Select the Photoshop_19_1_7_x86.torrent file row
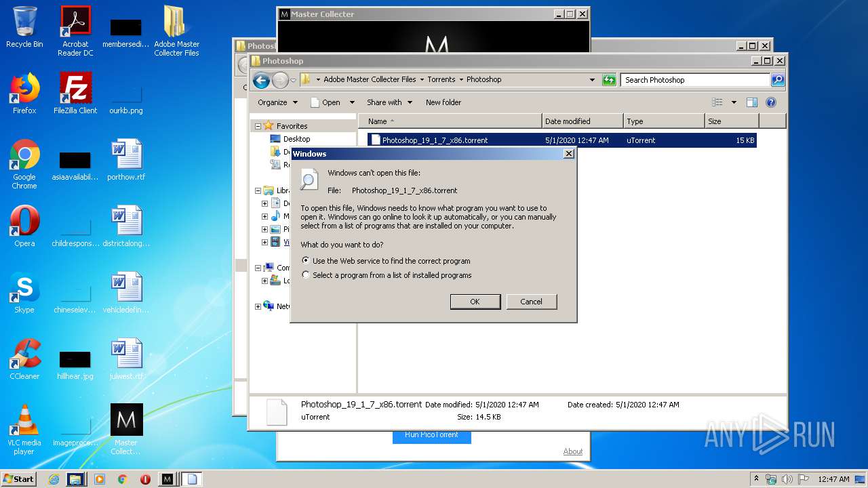 [x=561, y=140]
